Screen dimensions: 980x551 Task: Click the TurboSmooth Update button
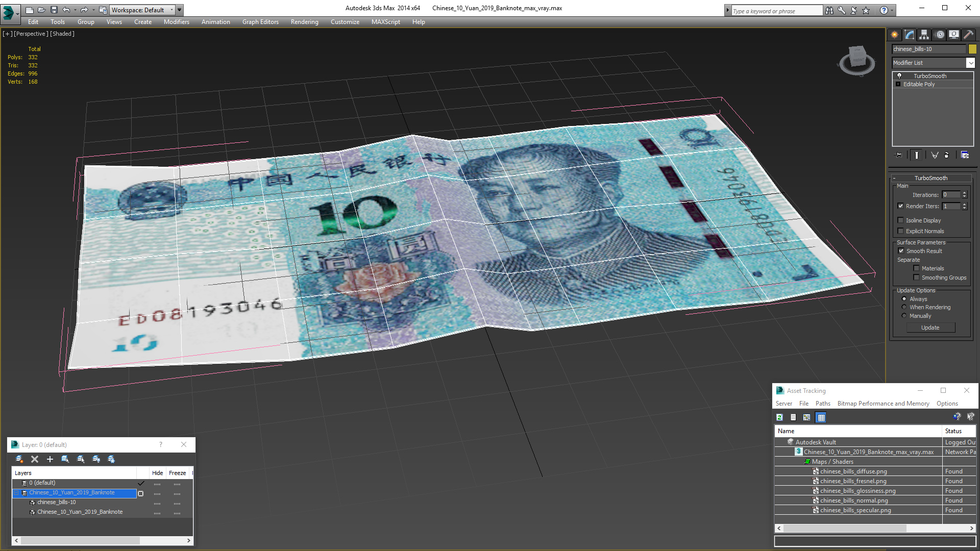point(930,328)
